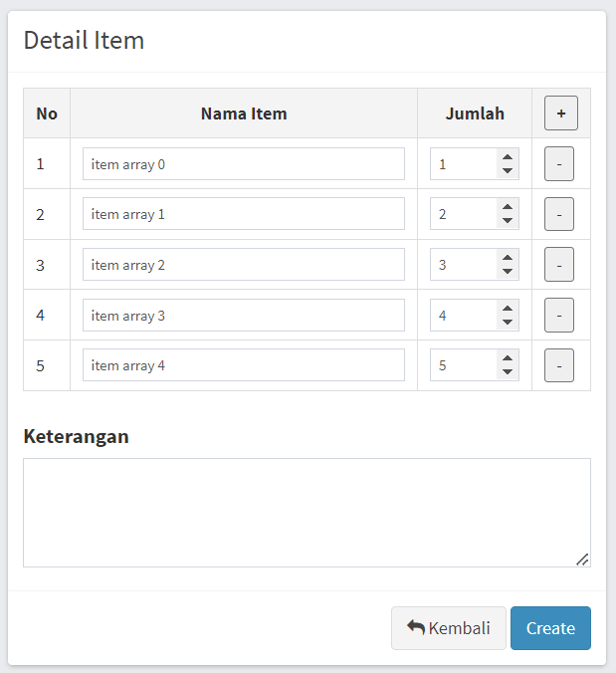Focus the item array 4 name field
Viewport: 616px width, 673px height.
(x=244, y=364)
